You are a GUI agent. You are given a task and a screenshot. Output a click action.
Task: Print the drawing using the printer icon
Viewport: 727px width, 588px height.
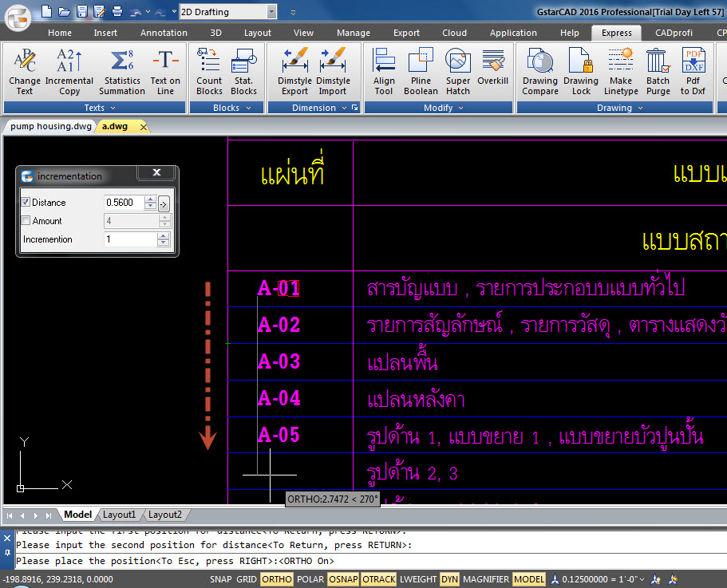click(117, 11)
